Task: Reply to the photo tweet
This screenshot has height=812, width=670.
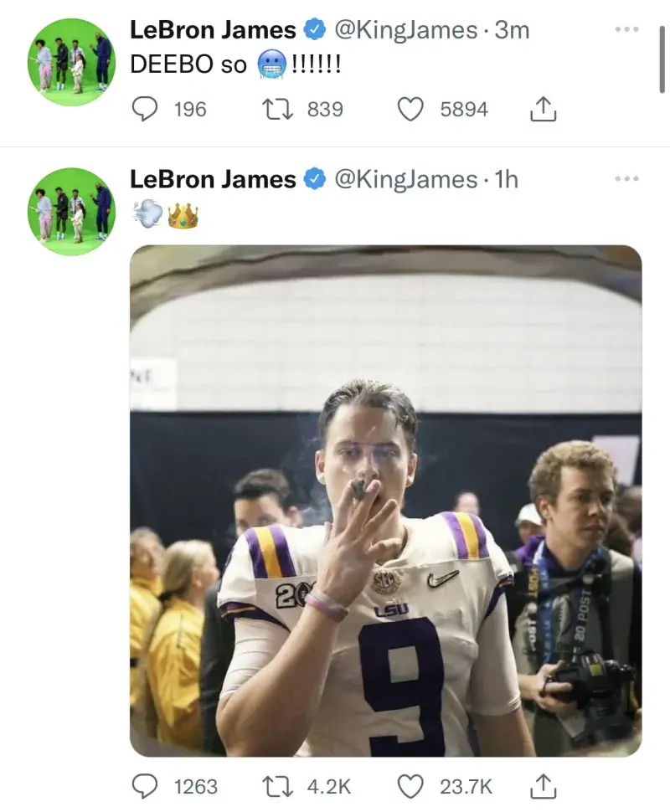Action: [x=146, y=786]
